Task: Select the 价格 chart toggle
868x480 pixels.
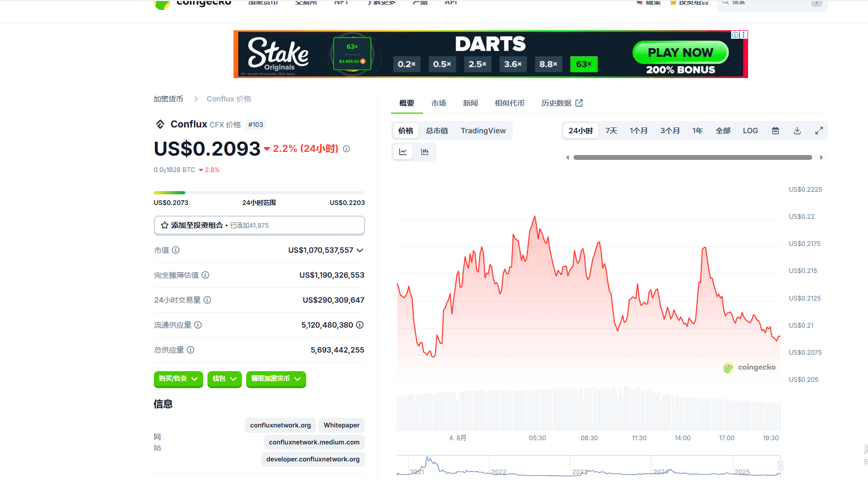Action: [406, 131]
